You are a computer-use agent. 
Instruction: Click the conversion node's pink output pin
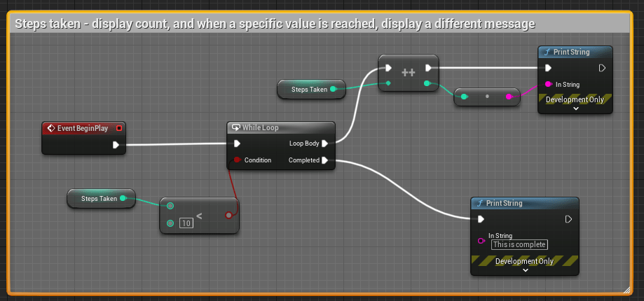click(509, 97)
